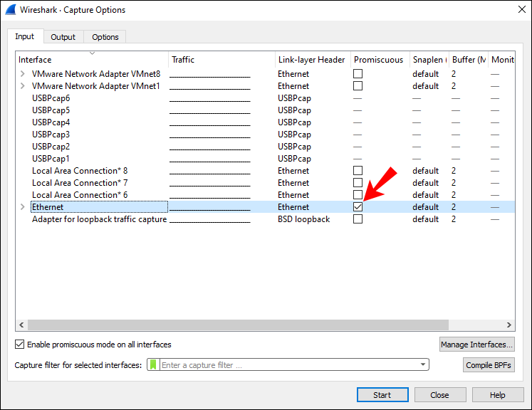This screenshot has width=532, height=410.
Task: Click the green capture filter bookmark icon
Action: [x=153, y=365]
